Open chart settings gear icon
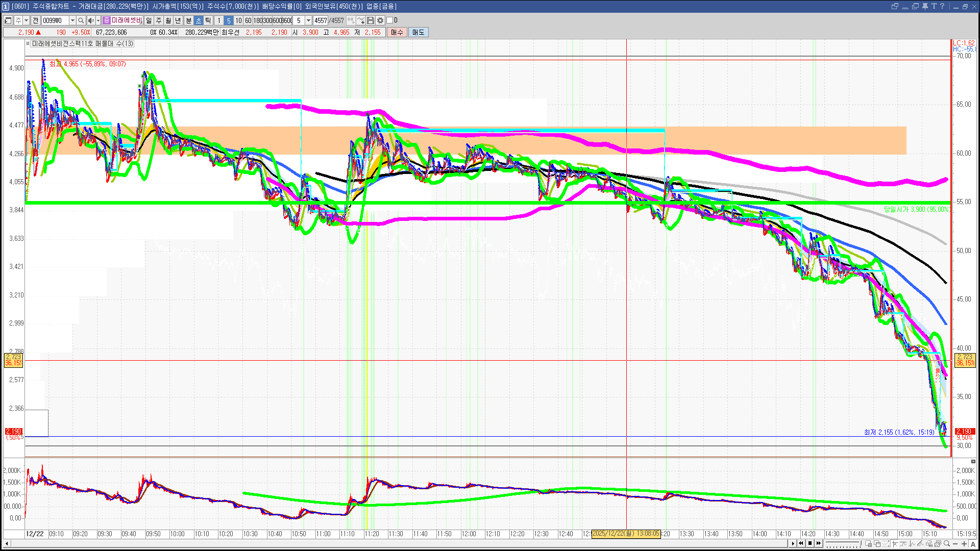This screenshot has width=980, height=551. tap(380, 20)
